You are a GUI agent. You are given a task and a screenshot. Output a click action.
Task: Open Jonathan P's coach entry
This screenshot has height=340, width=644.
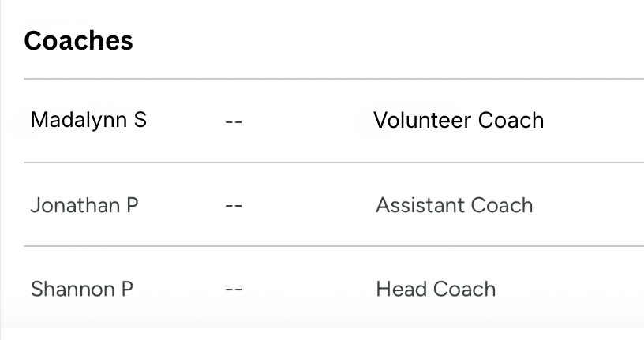pyautogui.click(x=84, y=205)
